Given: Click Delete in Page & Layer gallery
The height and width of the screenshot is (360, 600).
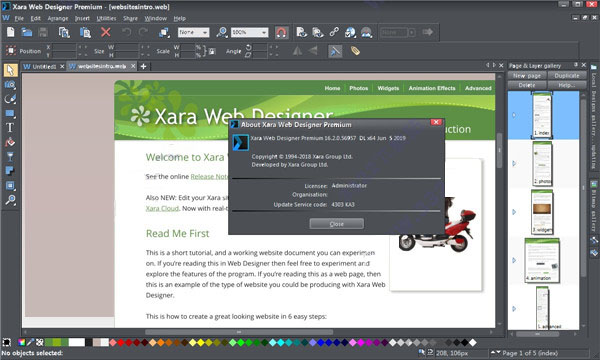Looking at the screenshot, I should 527,85.
